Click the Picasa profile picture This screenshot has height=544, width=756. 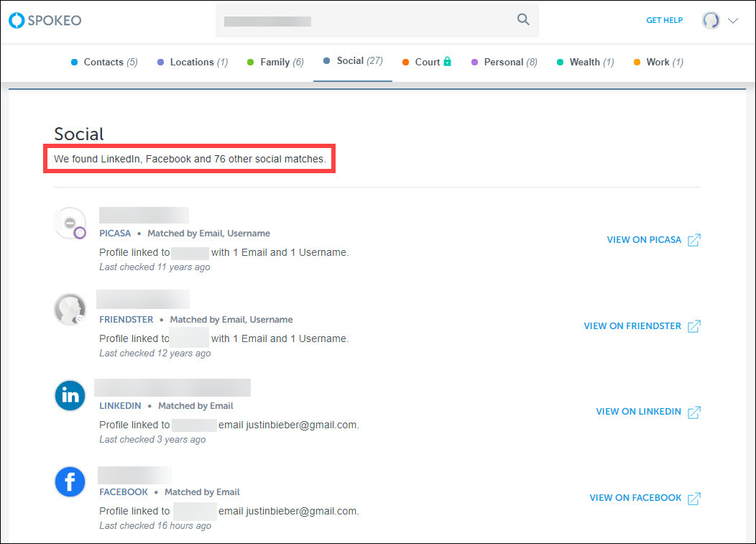click(70, 223)
